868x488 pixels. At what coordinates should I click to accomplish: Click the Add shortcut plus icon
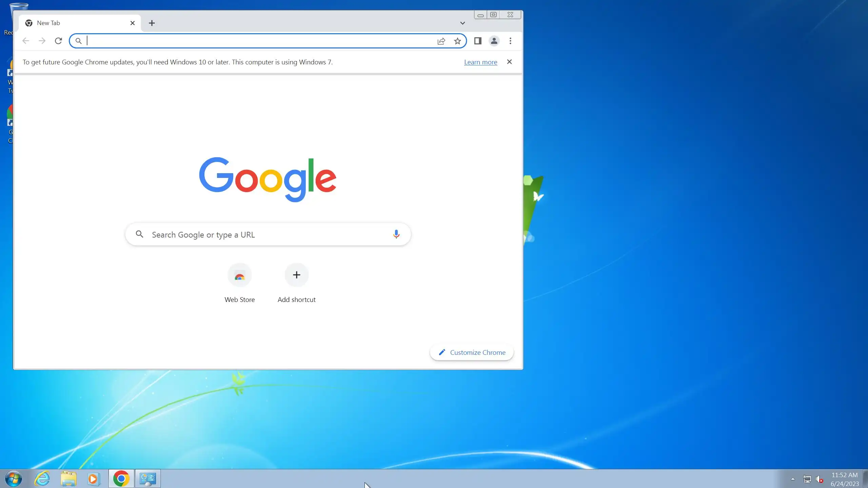[x=296, y=275]
